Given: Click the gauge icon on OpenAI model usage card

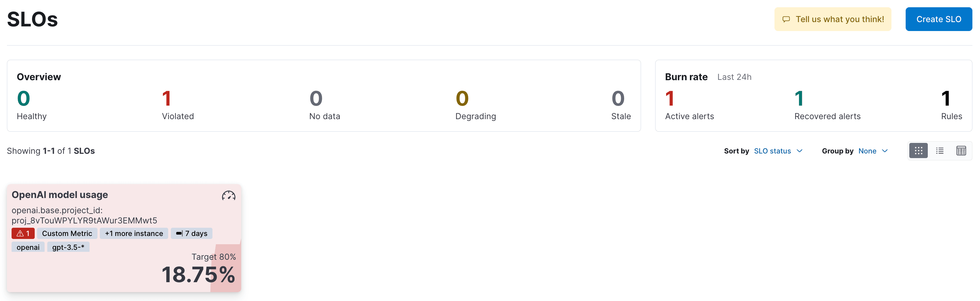Looking at the screenshot, I should pyautogui.click(x=228, y=196).
